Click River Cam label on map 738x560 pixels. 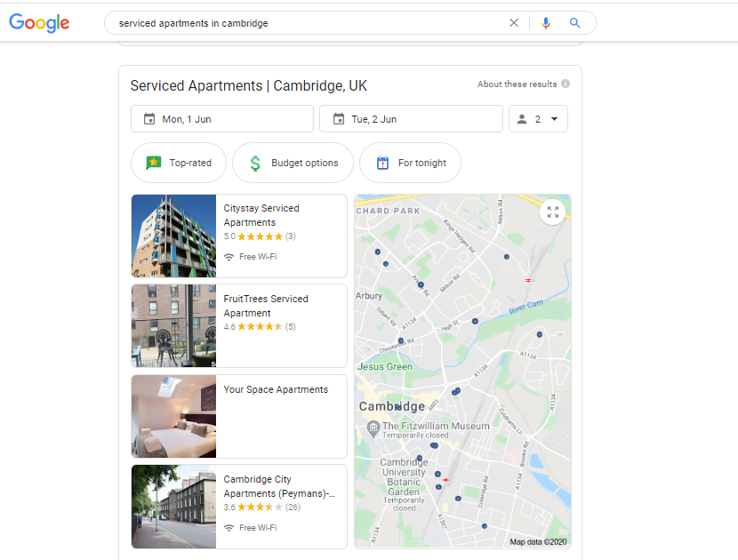point(525,307)
